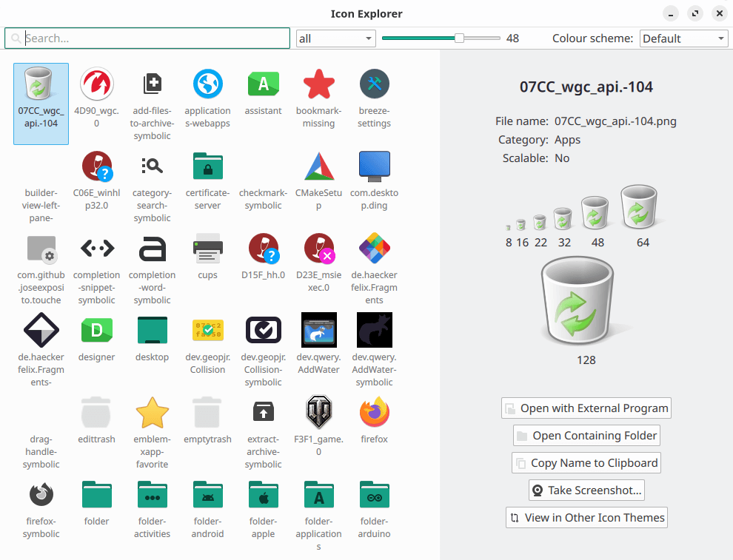The image size is (733, 560).
Task: Select the completion-snippet-symbolic icon
Action: (x=97, y=249)
